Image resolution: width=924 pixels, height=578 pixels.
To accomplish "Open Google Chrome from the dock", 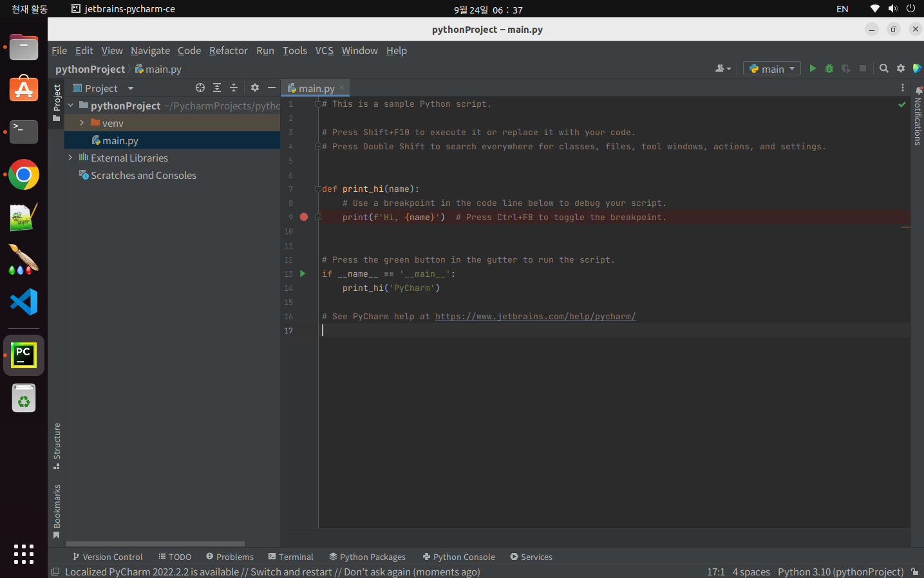I will [x=24, y=174].
